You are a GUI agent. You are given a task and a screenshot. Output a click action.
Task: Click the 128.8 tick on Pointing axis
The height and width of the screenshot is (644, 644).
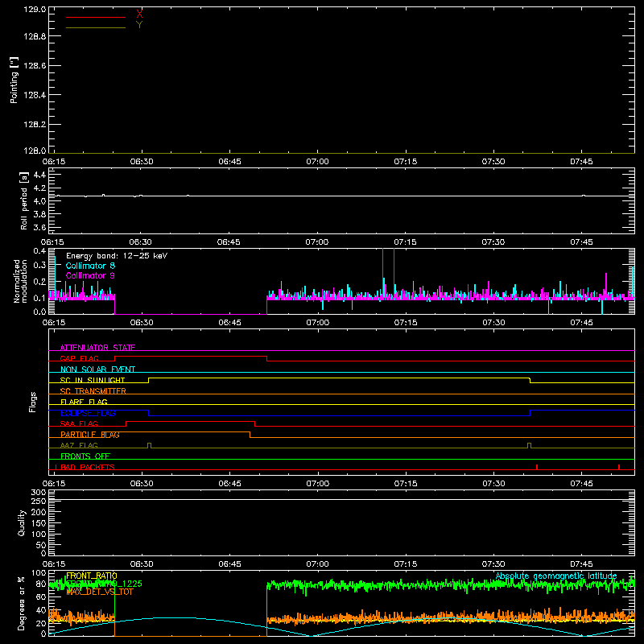35,36
